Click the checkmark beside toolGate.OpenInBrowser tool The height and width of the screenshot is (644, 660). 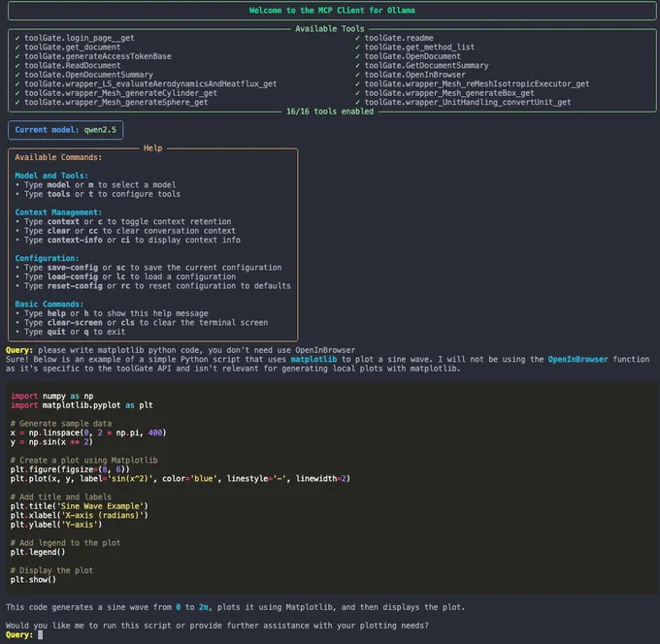357,75
